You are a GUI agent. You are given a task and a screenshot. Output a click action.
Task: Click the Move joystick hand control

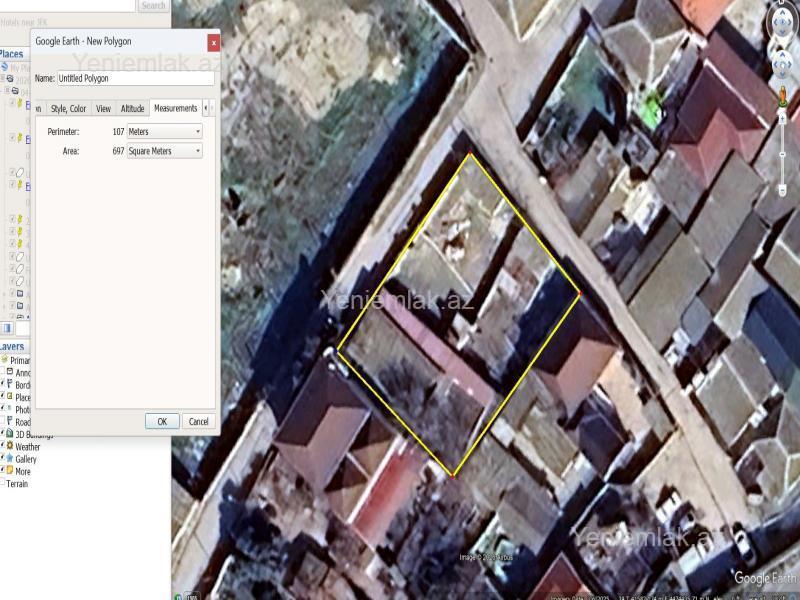pos(781,62)
